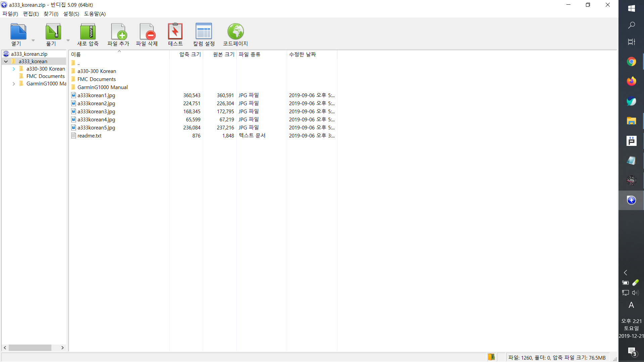This screenshot has height=362, width=644.
Task: Select FMC Documents in folder tree
Action: (45, 76)
